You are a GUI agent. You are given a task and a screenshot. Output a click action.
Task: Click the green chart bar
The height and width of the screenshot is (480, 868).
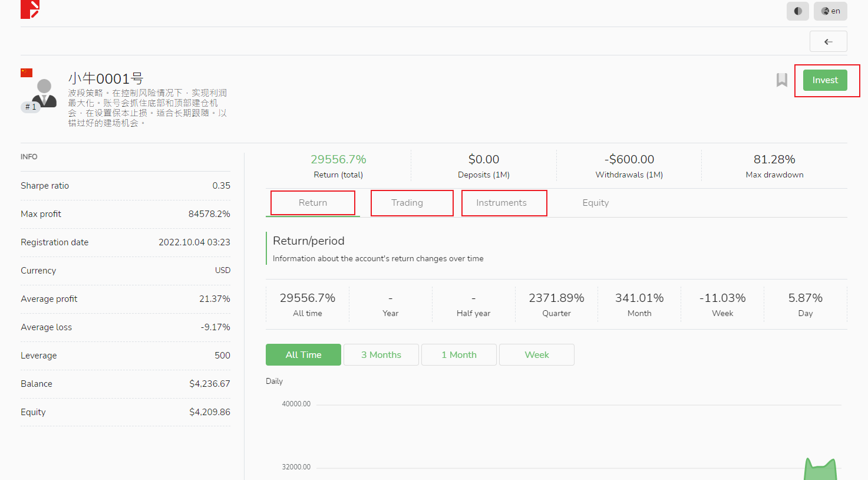click(x=820, y=471)
